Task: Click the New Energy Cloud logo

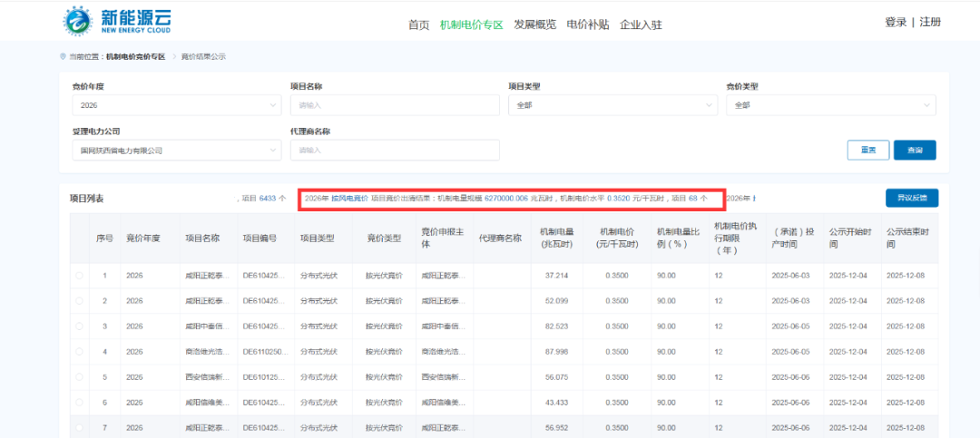Action: [x=117, y=22]
